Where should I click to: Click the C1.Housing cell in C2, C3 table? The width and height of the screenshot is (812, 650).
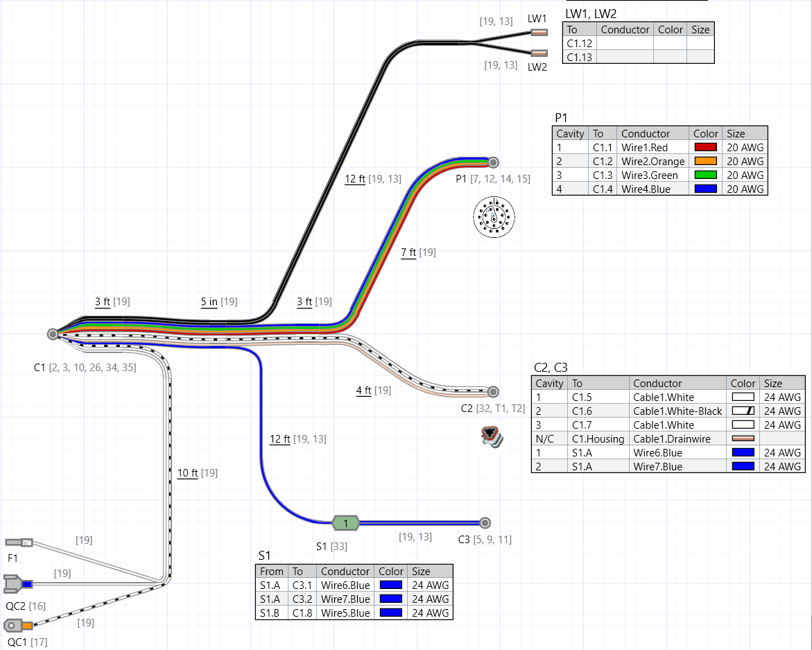(x=598, y=438)
